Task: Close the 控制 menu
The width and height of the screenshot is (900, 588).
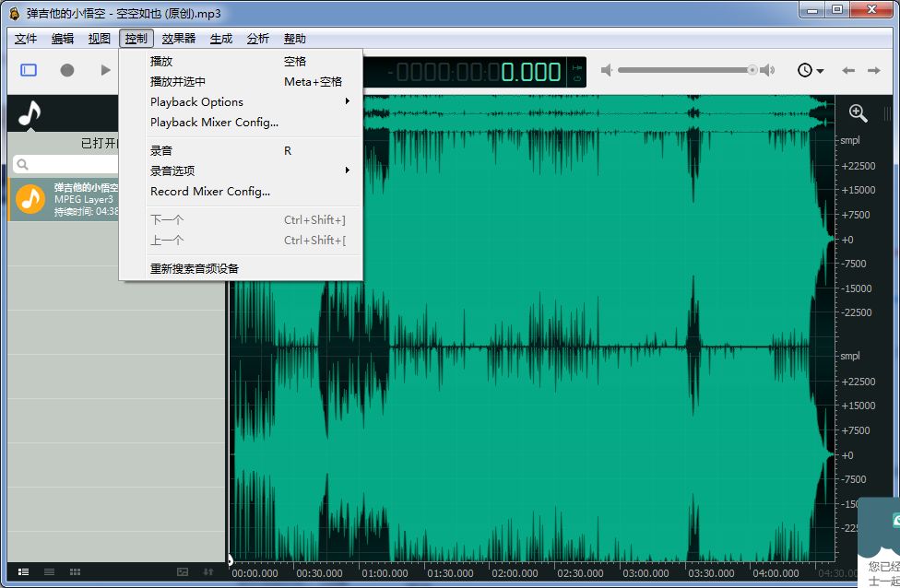Action: click(x=136, y=39)
